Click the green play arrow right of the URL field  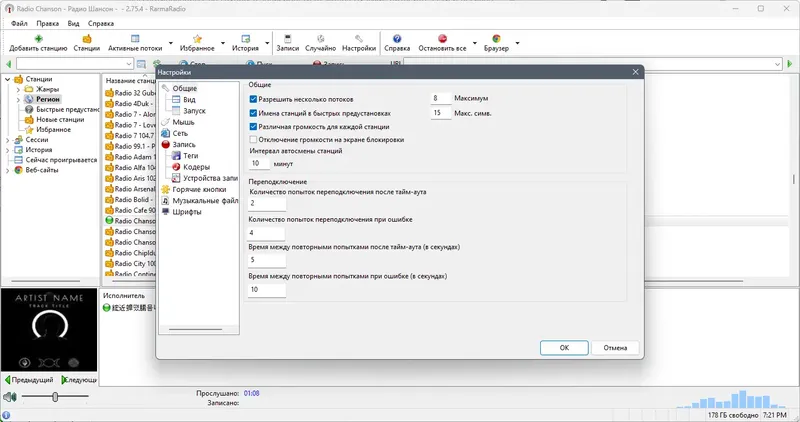790,64
